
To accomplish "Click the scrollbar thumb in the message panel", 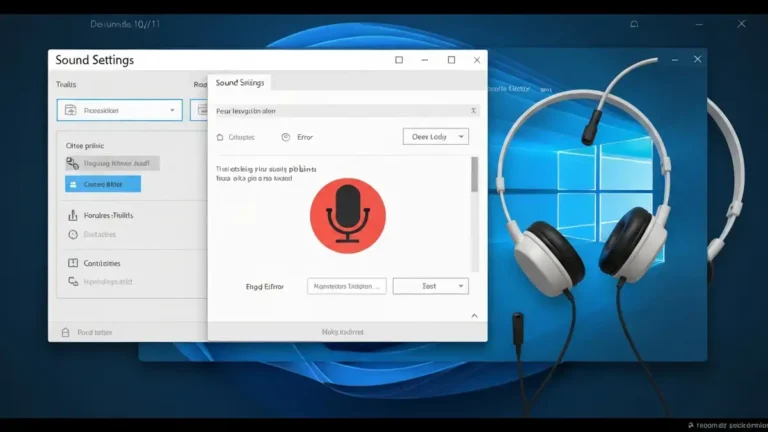I will coord(474,174).
